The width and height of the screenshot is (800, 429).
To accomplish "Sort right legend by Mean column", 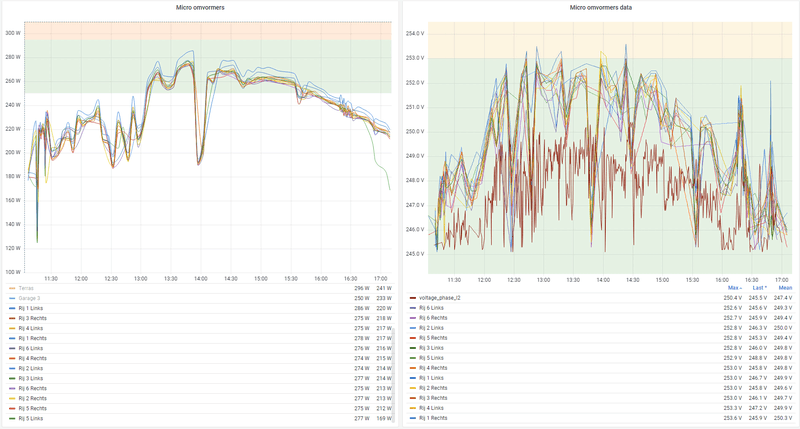I will pyautogui.click(x=785, y=288).
